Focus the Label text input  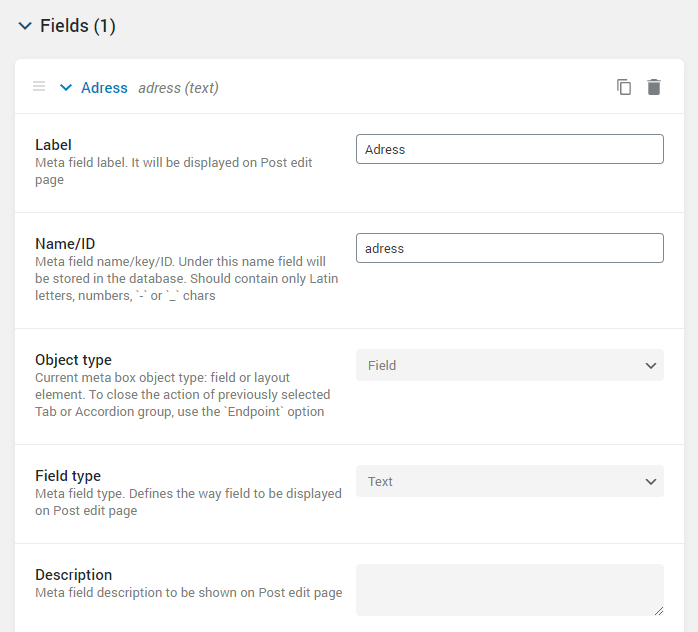tap(510, 149)
